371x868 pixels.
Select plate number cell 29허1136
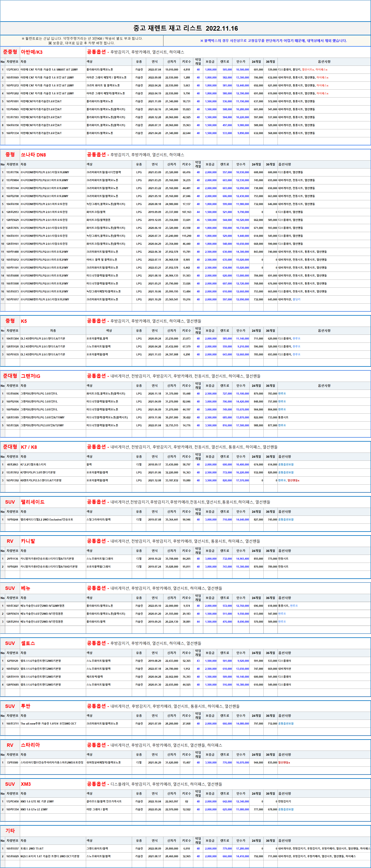(13, 559)
